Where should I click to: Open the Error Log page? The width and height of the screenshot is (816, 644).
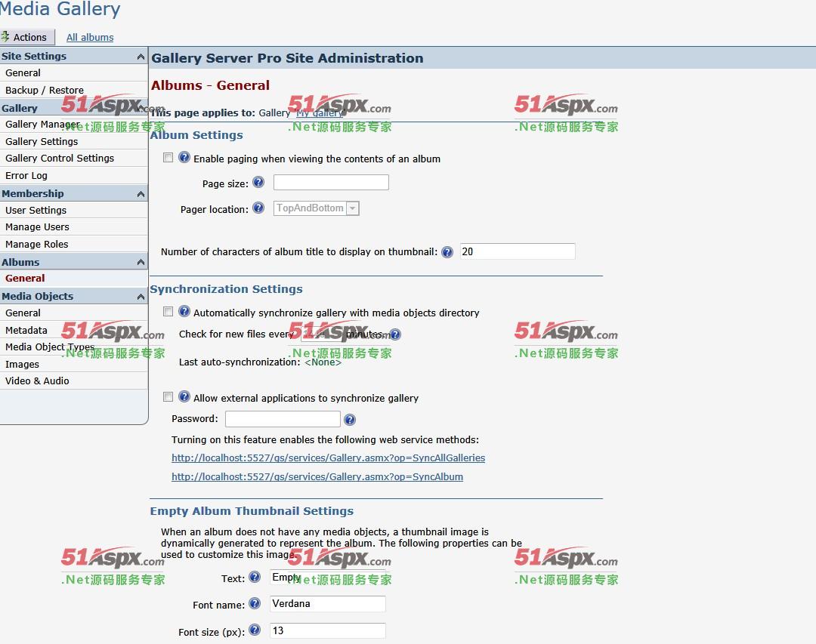point(74,175)
